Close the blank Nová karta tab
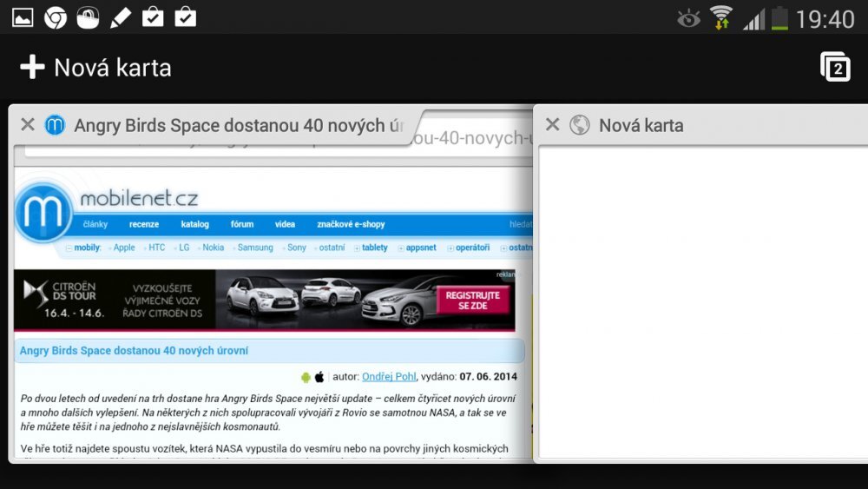 point(552,125)
